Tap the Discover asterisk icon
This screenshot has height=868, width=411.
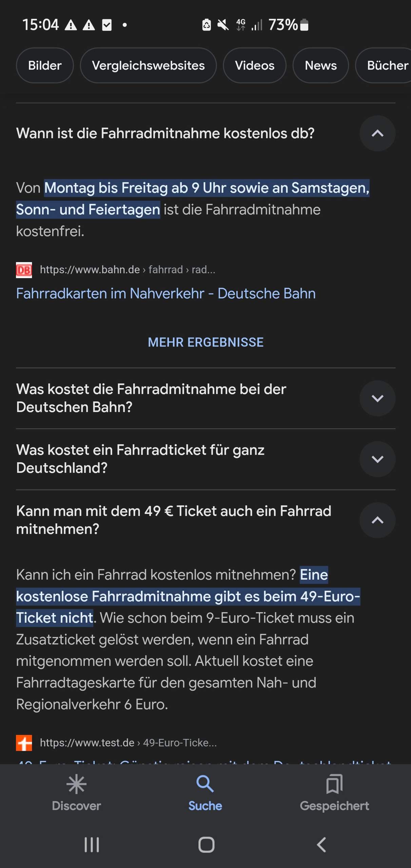click(76, 784)
